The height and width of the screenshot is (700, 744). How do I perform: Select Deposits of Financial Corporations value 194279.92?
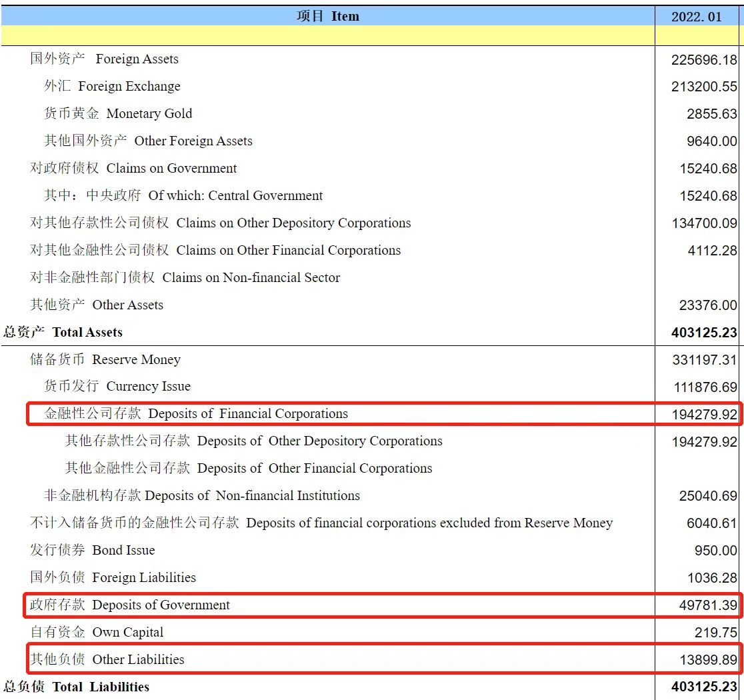pyautogui.click(x=705, y=415)
